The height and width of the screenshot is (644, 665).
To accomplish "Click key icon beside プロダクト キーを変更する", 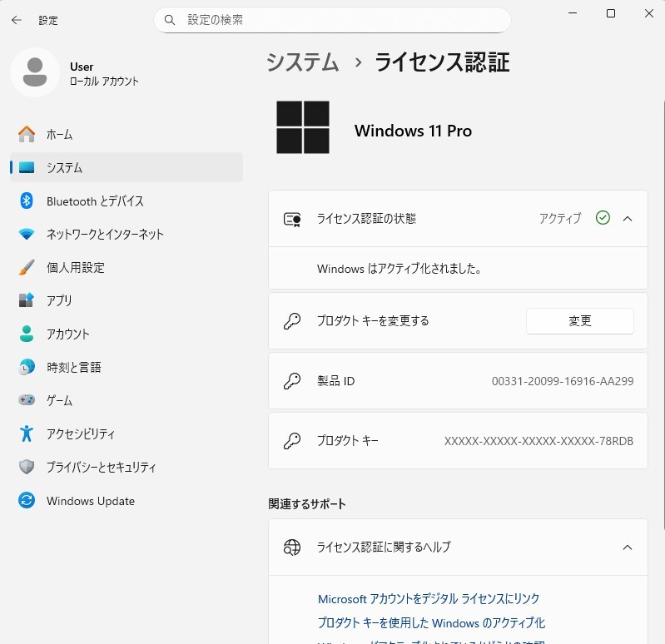I will pyautogui.click(x=292, y=321).
